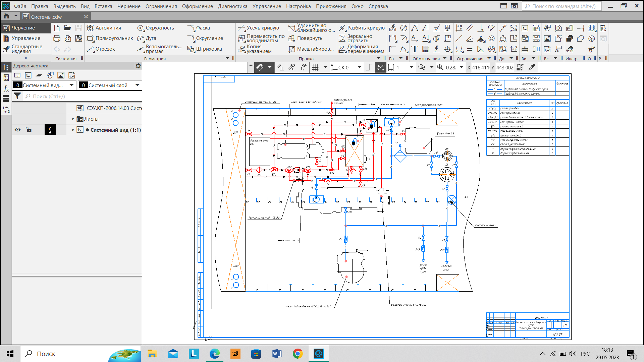
Task: Select the parallel constraint icon
Action: (470, 28)
